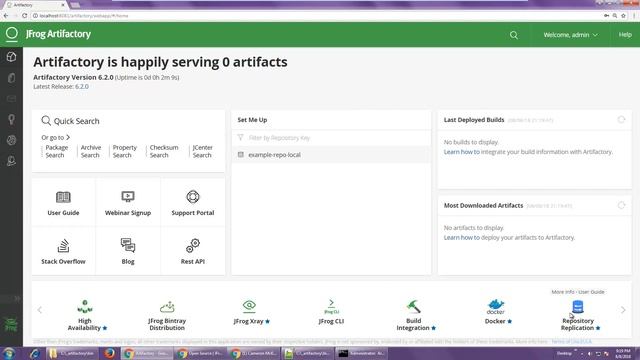Screen dimensions: 640x360
Task: Open the Webinar Signup icon
Action: [x=128, y=197]
